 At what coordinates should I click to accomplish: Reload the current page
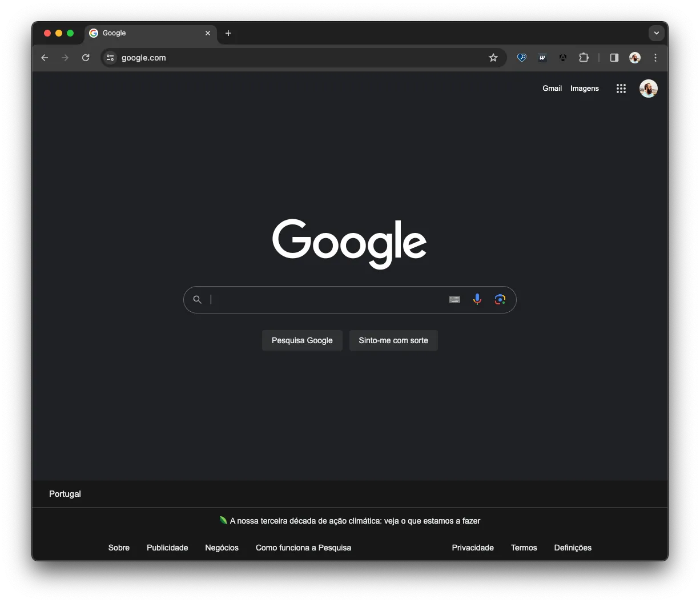click(86, 58)
